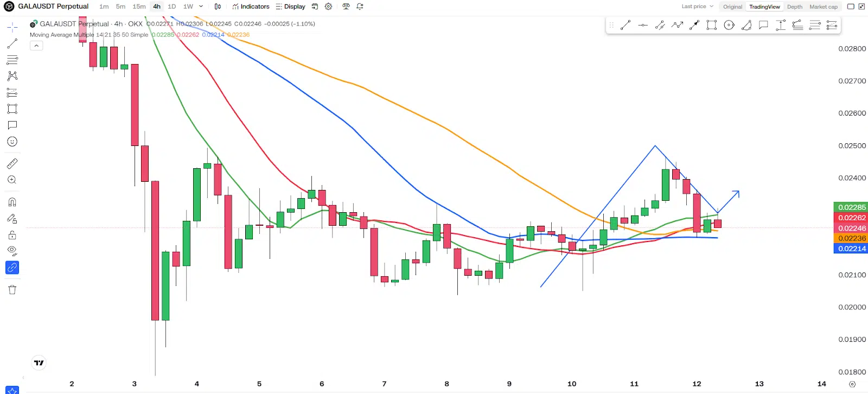Toggle magnet snap mode

point(12,202)
